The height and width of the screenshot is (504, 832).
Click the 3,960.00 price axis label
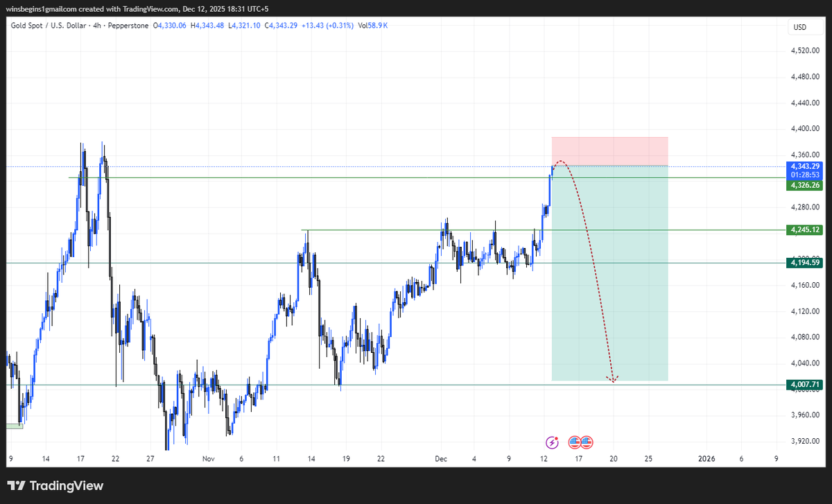point(805,415)
